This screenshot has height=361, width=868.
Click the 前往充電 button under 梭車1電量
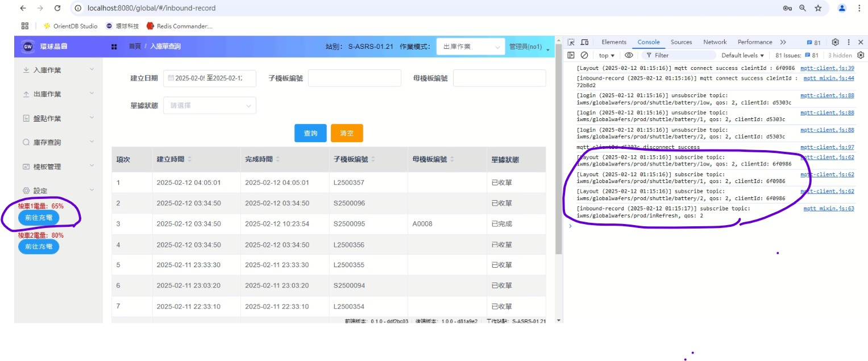pos(39,217)
